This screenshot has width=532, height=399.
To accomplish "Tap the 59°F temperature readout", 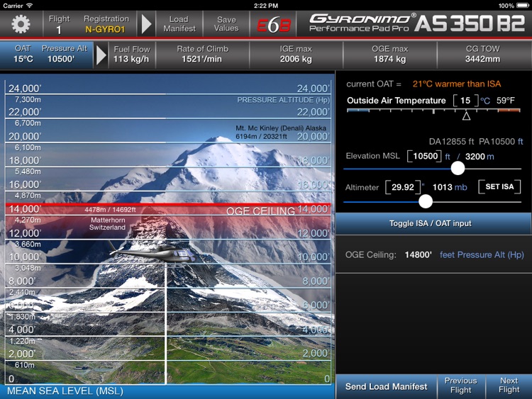I will click(506, 101).
